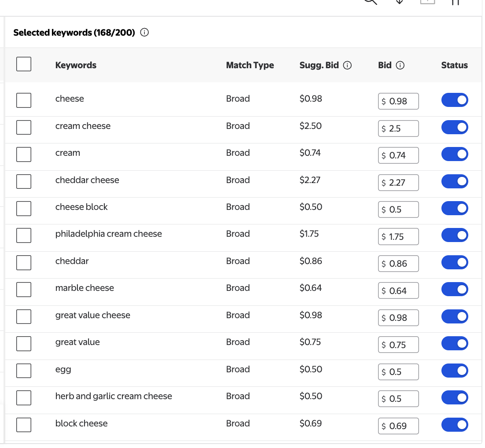Toggle the egg keyword status switch
Screen dimensions: 485x448
455,371
